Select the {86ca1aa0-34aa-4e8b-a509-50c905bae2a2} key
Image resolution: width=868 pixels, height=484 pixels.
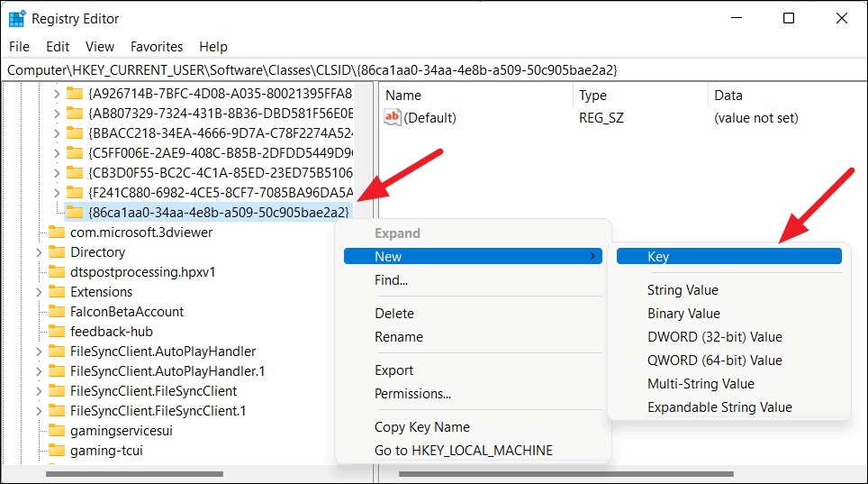point(219,213)
